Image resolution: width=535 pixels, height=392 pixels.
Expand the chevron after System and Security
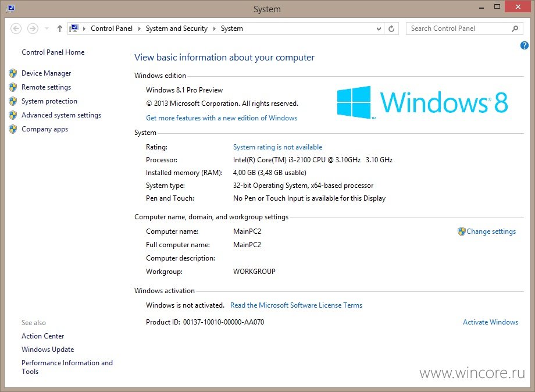(214, 28)
